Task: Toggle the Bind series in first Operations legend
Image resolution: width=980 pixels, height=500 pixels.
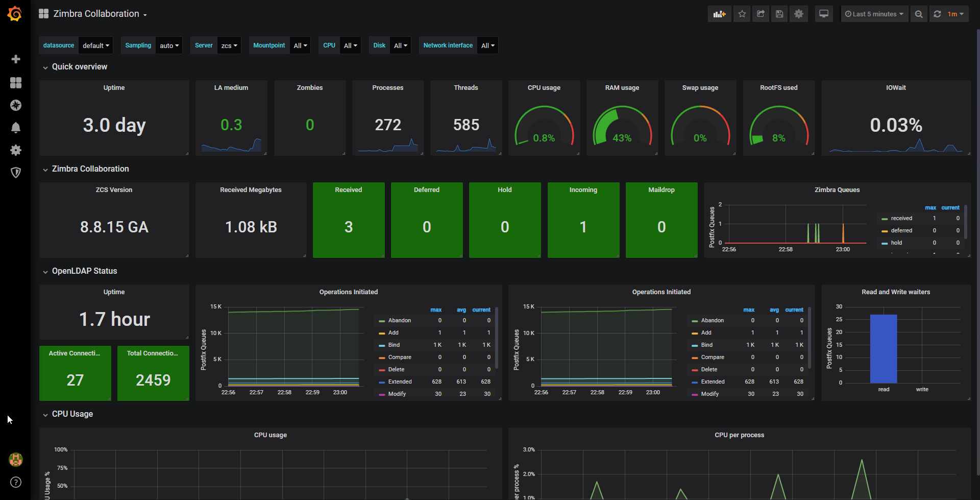Action: 394,345
